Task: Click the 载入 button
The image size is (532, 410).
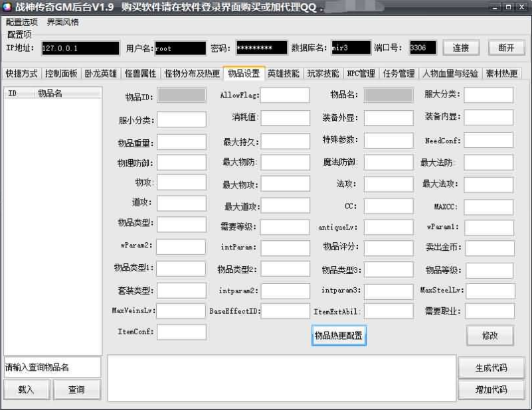Action: [26, 389]
